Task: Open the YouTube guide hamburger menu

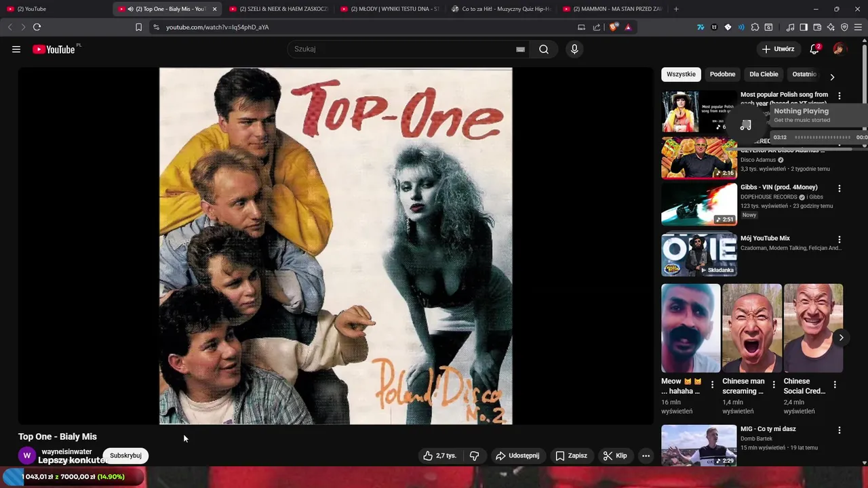Action: pos(16,49)
